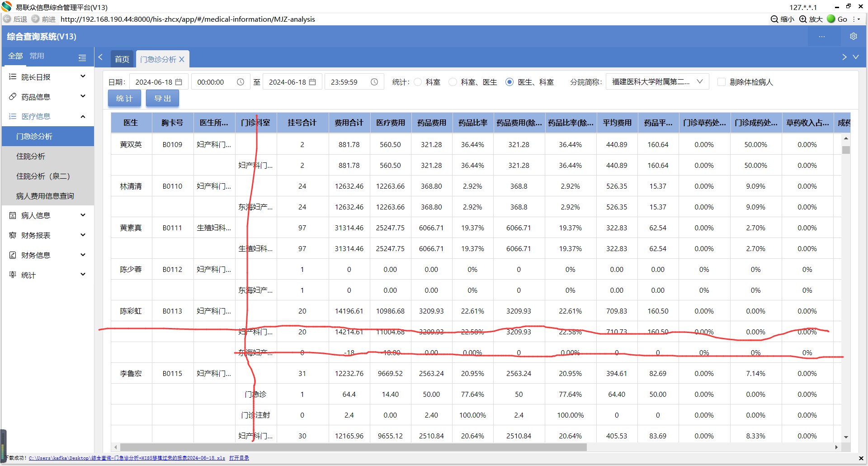
Task: Click the 前进 forward arrow icon
Action: (35, 19)
